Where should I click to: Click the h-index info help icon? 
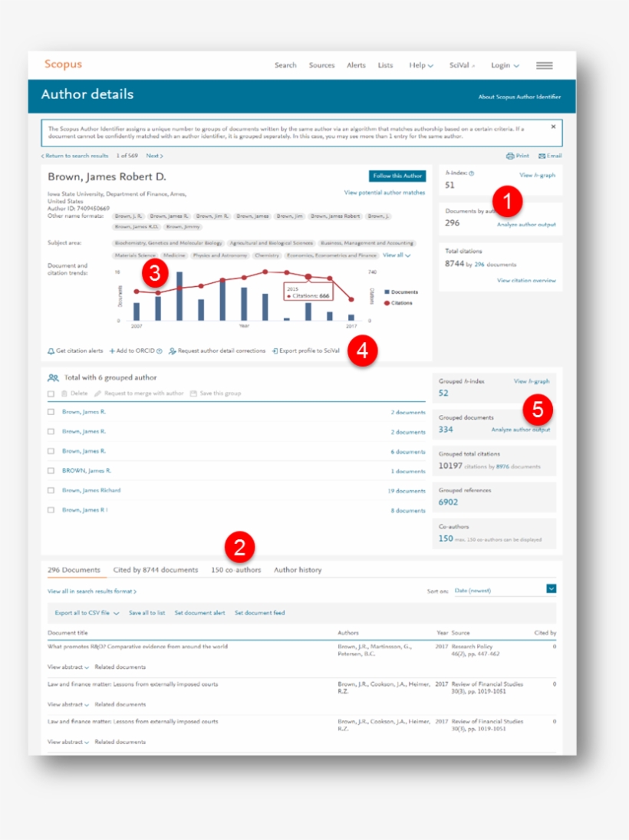pos(471,174)
